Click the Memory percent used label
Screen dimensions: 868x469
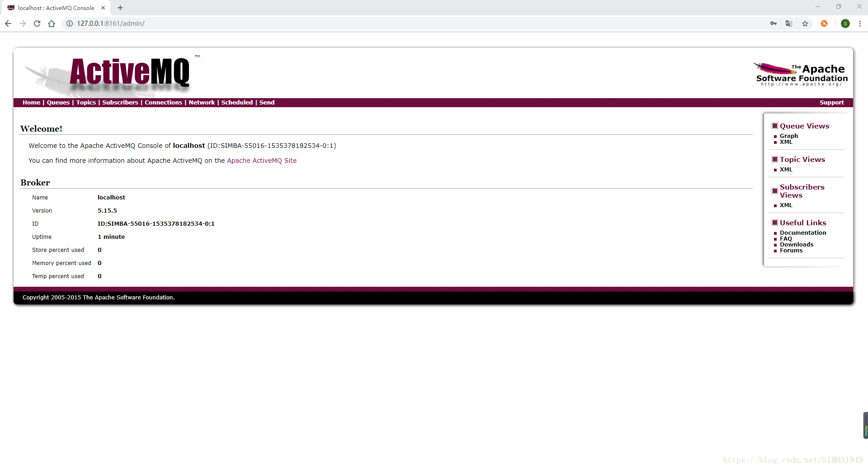point(61,263)
